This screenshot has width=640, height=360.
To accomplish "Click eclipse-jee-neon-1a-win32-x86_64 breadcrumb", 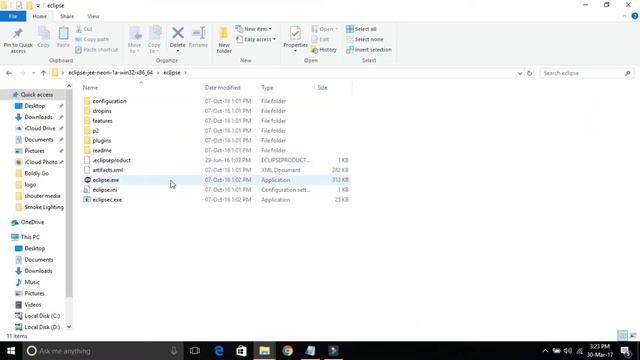I will click(x=110, y=73).
